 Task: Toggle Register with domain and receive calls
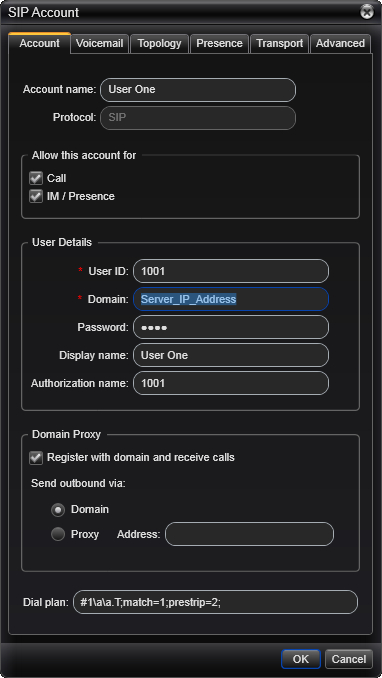(x=36, y=457)
